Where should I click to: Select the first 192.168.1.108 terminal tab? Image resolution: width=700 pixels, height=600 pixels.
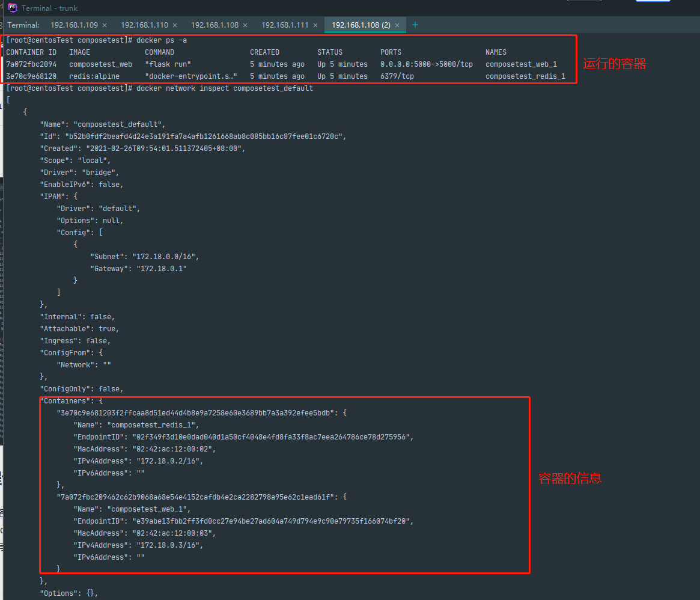pos(215,25)
